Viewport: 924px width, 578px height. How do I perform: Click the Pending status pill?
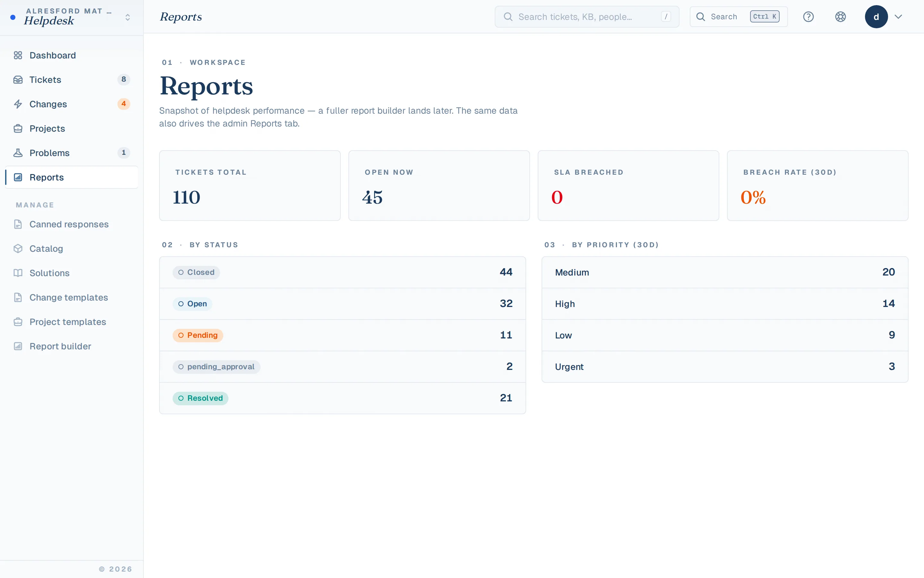point(198,335)
